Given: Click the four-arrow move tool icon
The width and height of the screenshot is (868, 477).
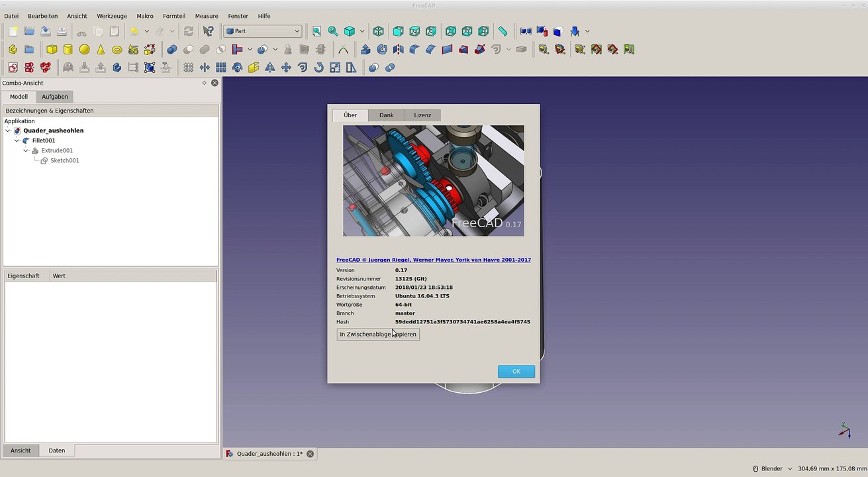Looking at the screenshot, I should tap(286, 68).
